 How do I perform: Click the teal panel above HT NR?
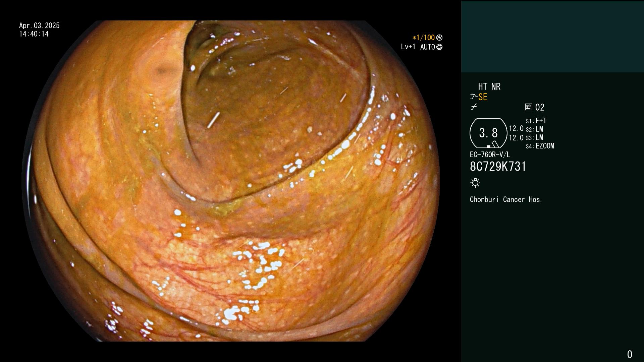click(552, 37)
